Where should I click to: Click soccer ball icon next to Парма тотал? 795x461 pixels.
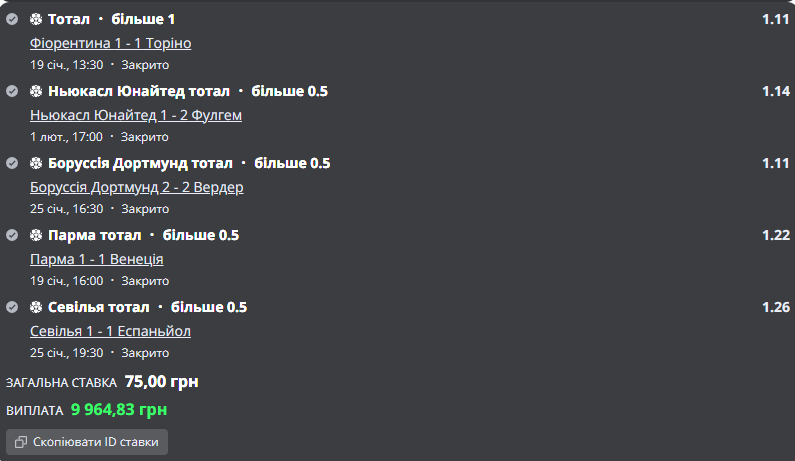(35, 235)
